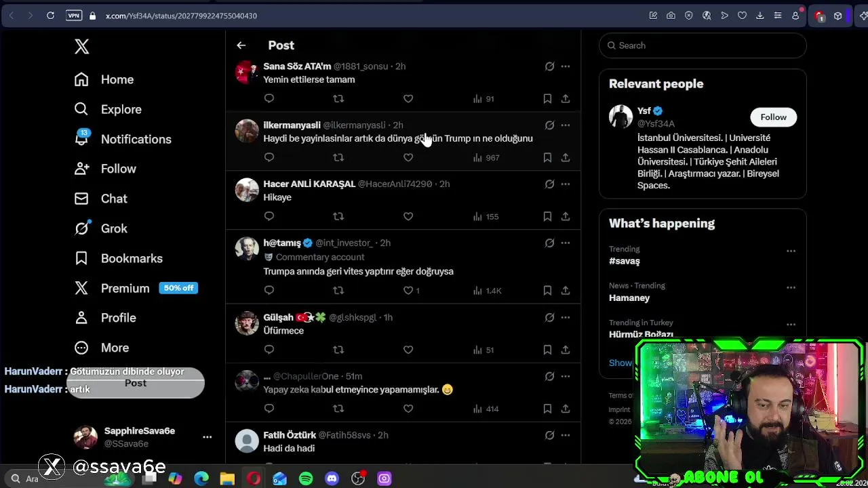Open browser favorites heart icon

[x=742, y=16]
